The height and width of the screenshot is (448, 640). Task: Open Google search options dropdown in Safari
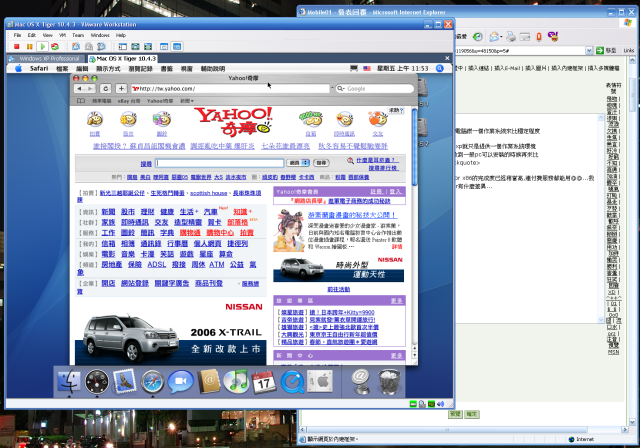point(341,89)
